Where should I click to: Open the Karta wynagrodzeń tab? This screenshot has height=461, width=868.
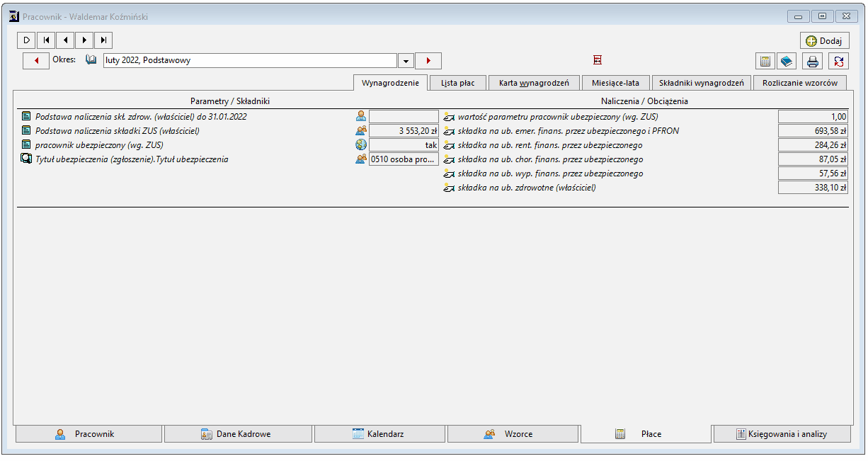click(534, 83)
